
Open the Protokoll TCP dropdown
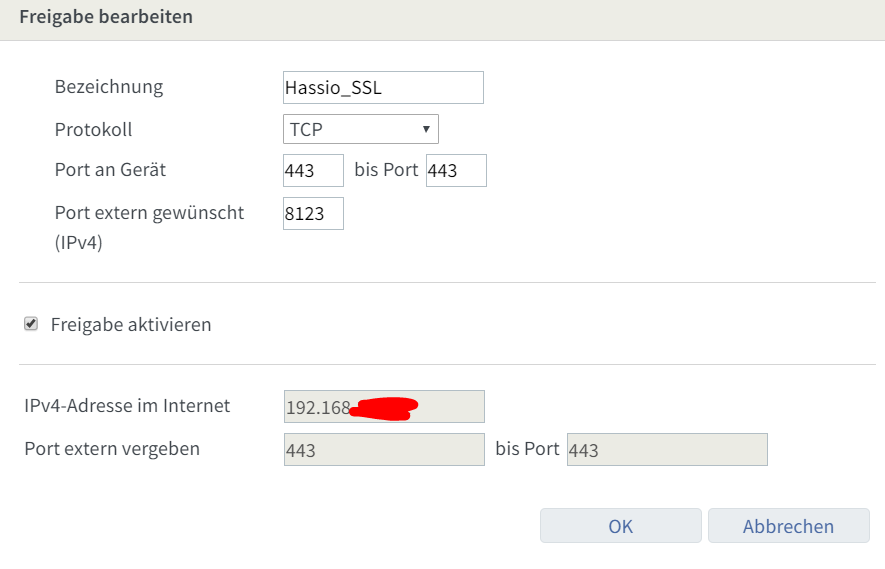pos(360,129)
